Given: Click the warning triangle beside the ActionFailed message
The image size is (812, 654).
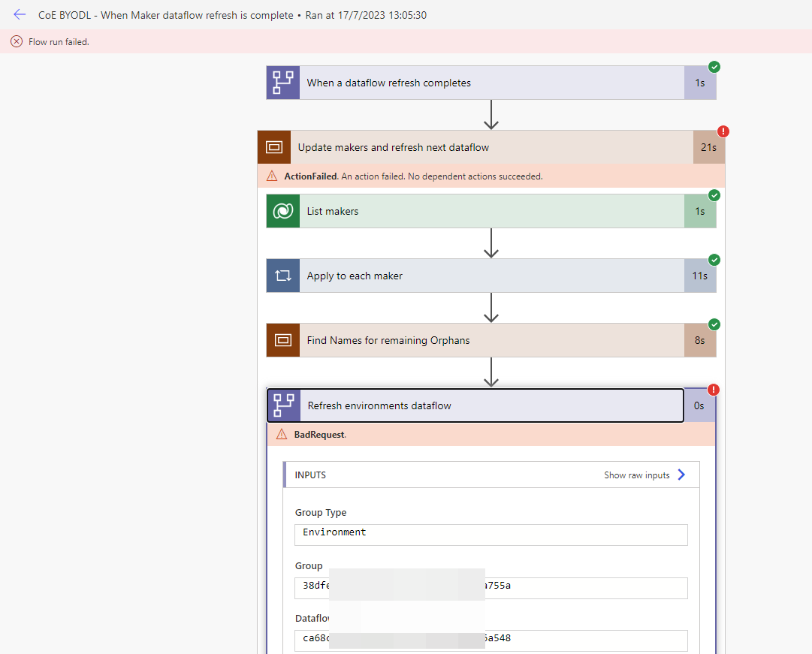Looking at the screenshot, I should [273, 176].
